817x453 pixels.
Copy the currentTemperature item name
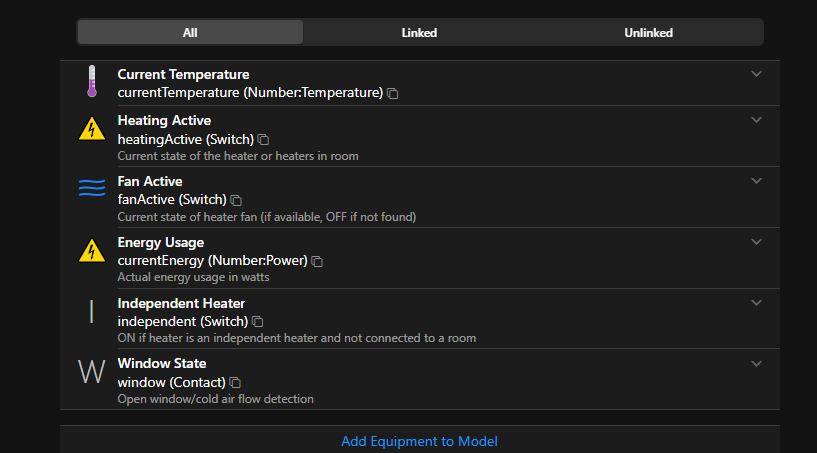393,93
